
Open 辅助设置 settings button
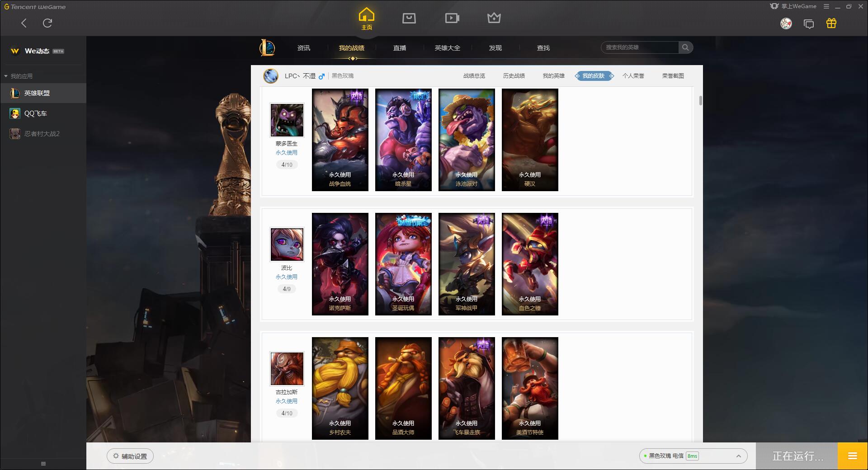coord(130,456)
